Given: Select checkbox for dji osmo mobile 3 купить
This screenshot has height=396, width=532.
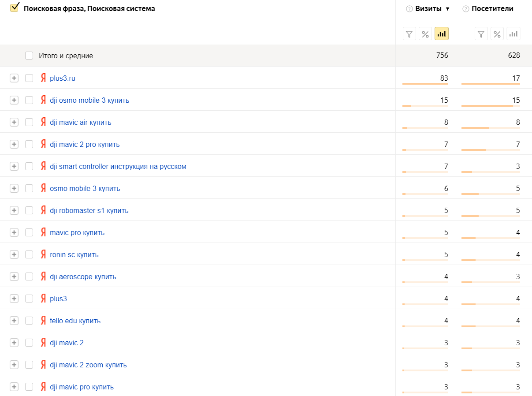Looking at the screenshot, I should pos(29,100).
